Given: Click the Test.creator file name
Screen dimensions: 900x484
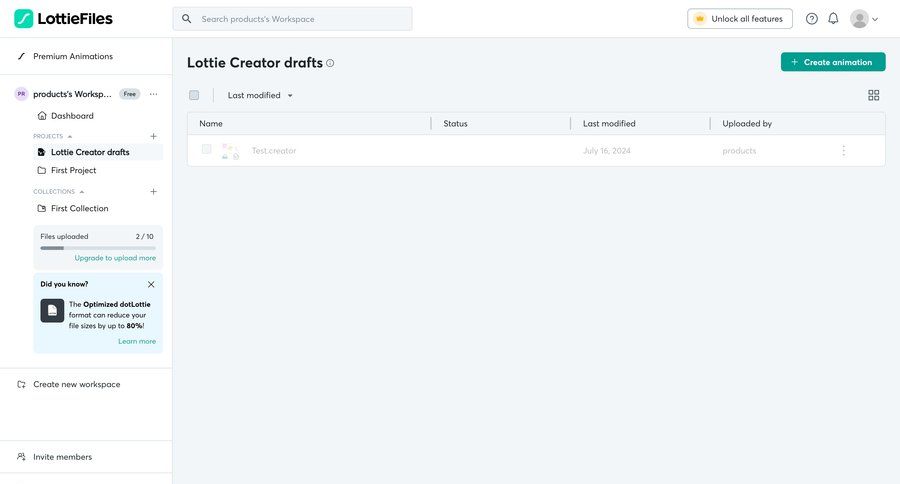Looking at the screenshot, I should [x=274, y=151].
